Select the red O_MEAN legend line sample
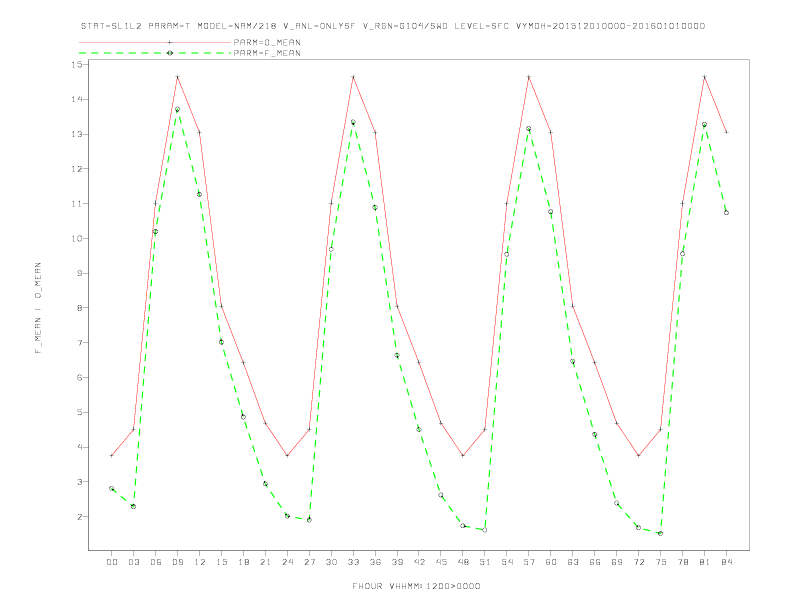The width and height of the screenshot is (792, 612). tap(155, 42)
